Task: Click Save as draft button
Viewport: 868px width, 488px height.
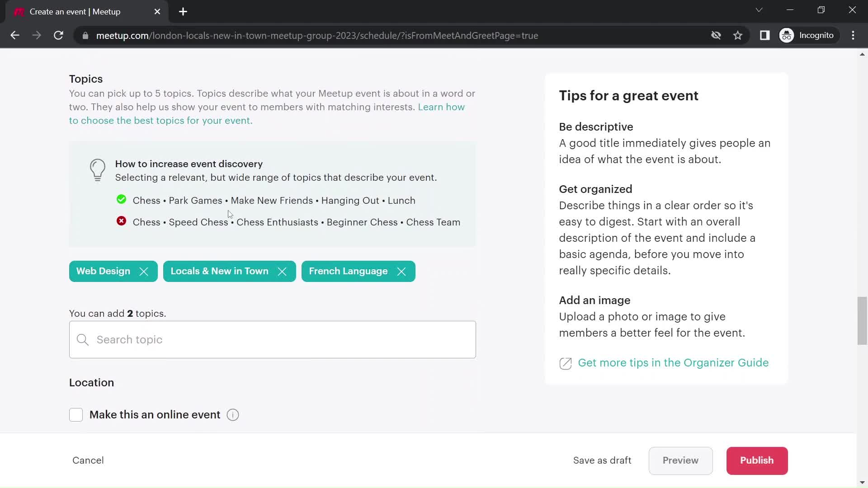Action: click(602, 460)
